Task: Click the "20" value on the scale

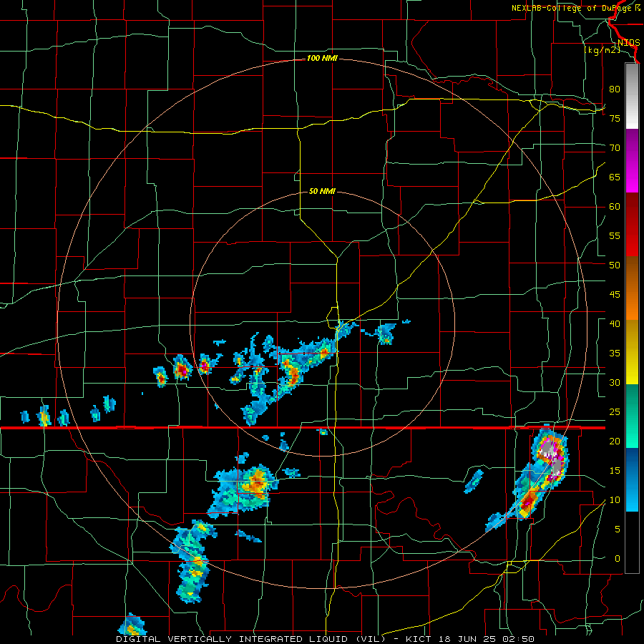Action: [615, 441]
